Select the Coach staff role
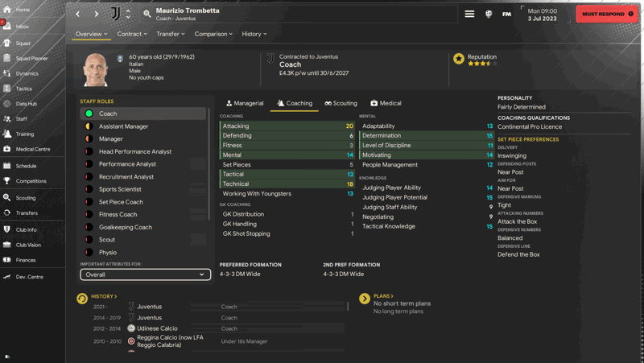The image size is (644, 363). click(x=143, y=113)
